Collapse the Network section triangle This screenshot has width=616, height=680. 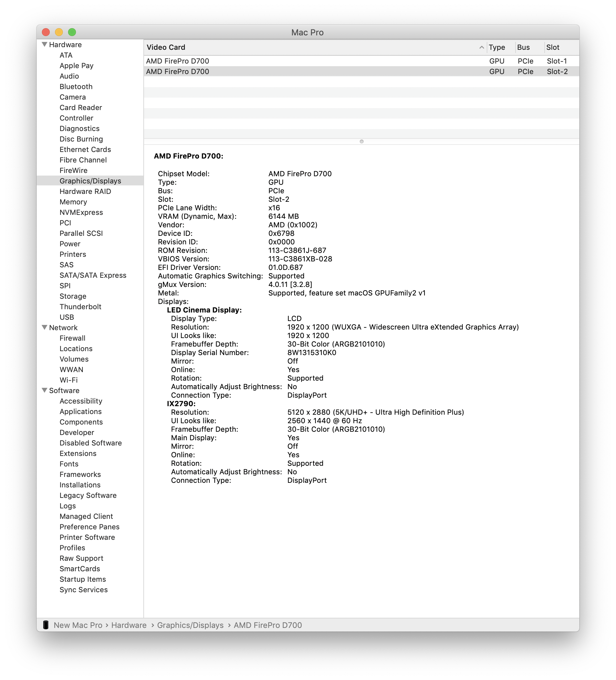(x=44, y=327)
